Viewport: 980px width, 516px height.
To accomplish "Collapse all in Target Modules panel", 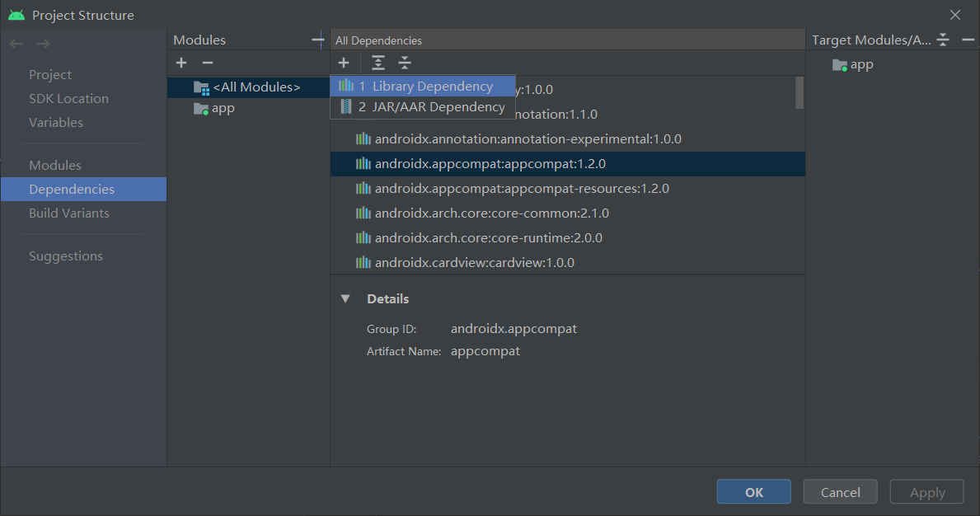I will (x=943, y=40).
